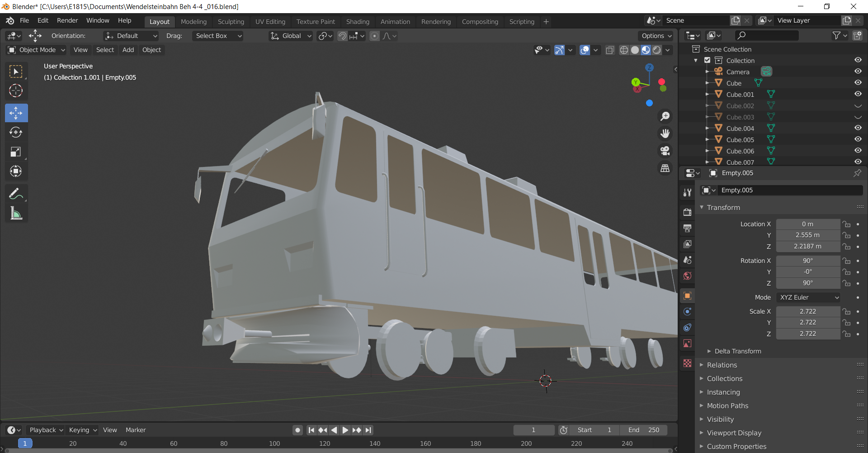868x453 pixels.
Task: Click the Play animation button
Action: [x=345, y=430]
